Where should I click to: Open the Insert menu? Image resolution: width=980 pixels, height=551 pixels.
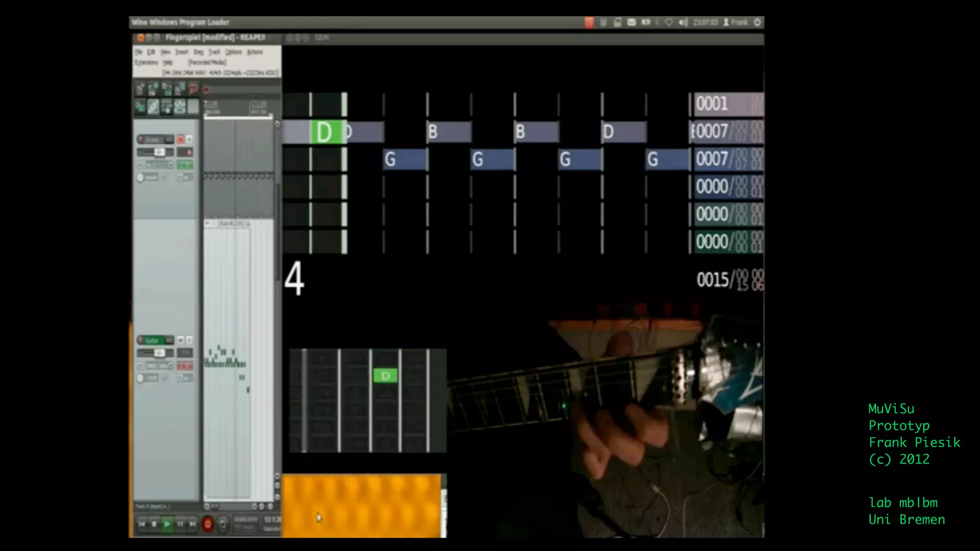tap(181, 52)
